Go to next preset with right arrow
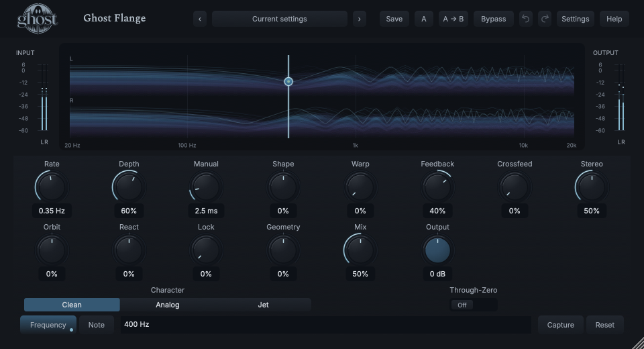The width and height of the screenshot is (644, 349). 360,19
